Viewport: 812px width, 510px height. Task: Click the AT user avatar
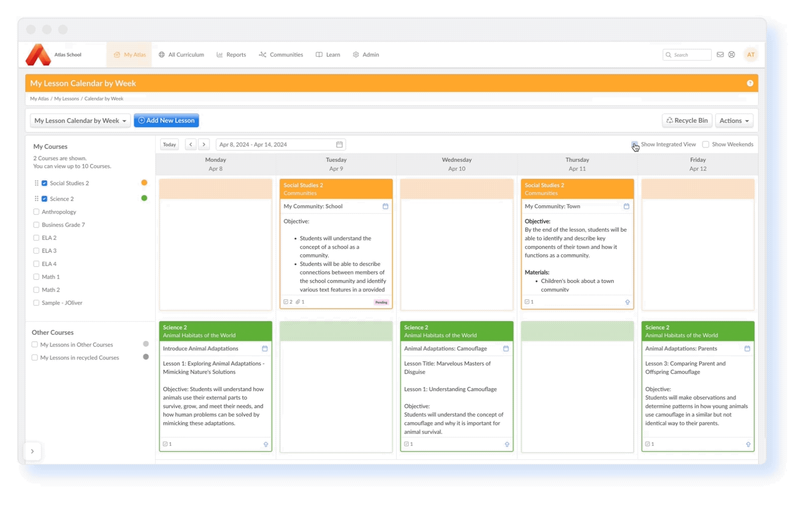click(751, 55)
